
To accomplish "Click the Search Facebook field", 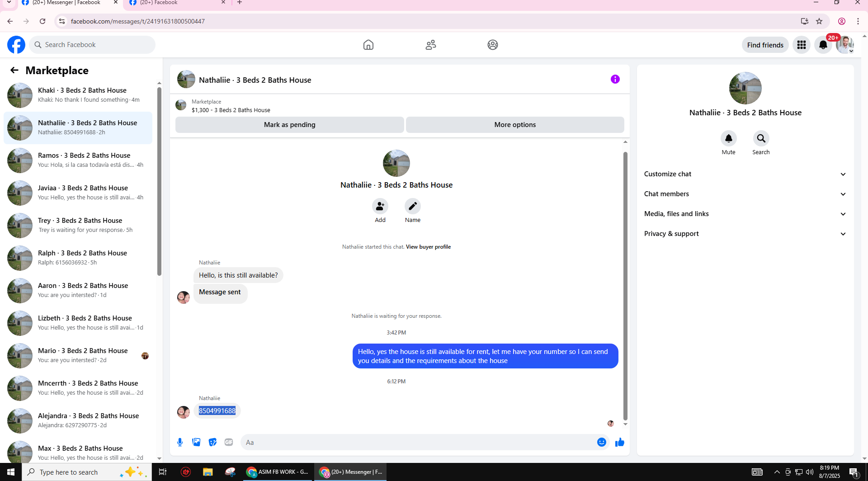I will coord(92,45).
